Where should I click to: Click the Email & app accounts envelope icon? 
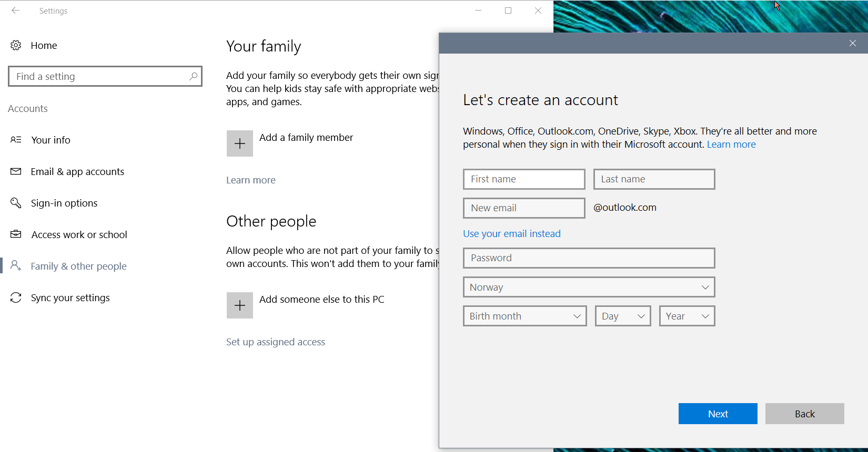point(16,171)
